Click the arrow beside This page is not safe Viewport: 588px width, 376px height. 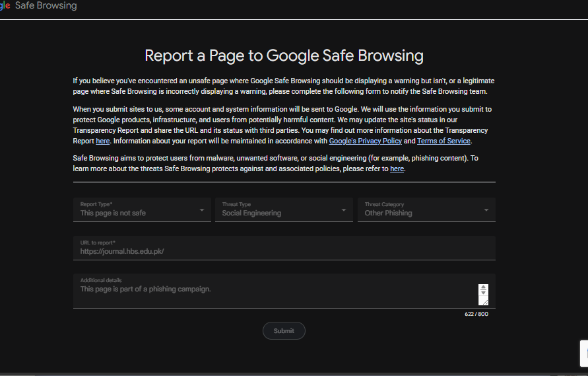pos(202,210)
